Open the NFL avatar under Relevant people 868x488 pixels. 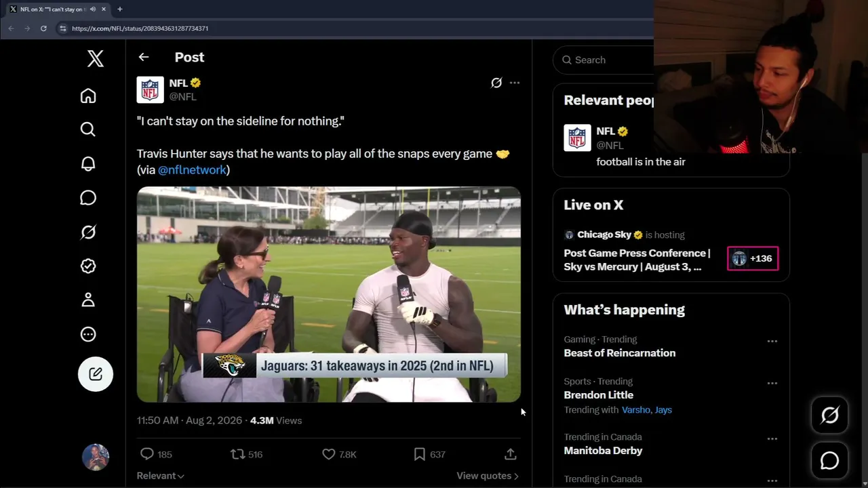pos(577,138)
